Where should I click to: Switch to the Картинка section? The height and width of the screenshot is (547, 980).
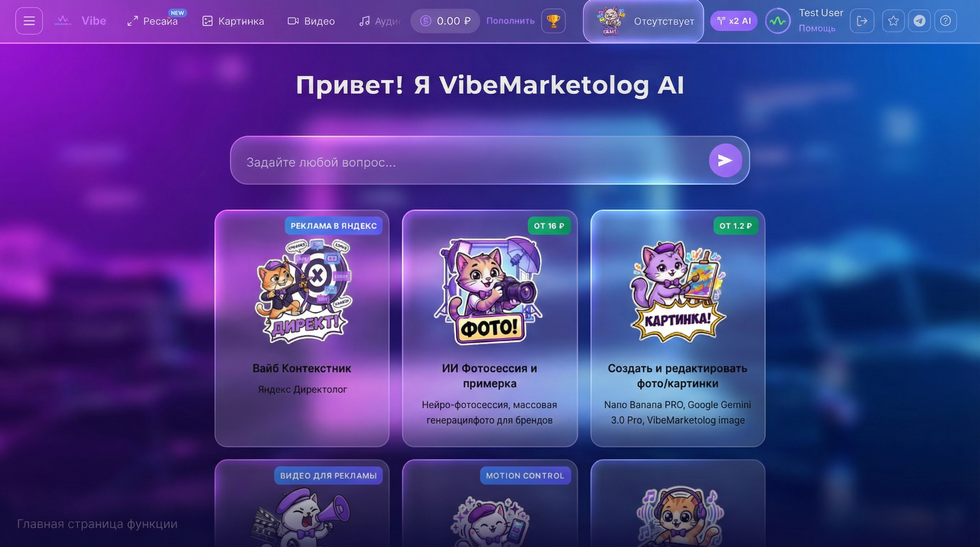pyautogui.click(x=233, y=21)
